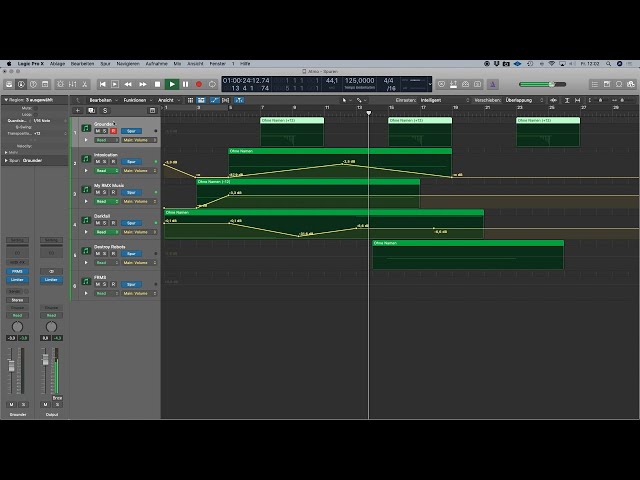Viewport: 640px width, 480px height.
Task: Open Quick Help question mark icon
Action: click(33, 84)
